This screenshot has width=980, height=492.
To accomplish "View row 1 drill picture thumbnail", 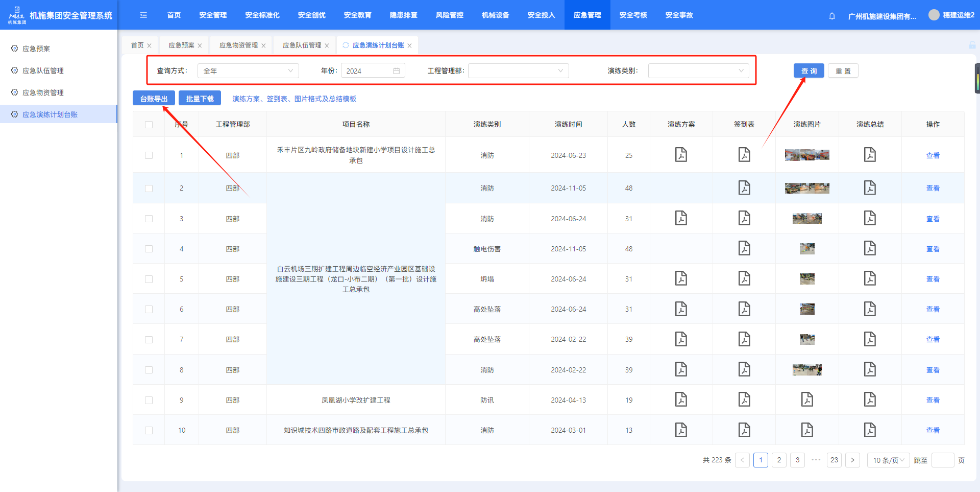I will pyautogui.click(x=807, y=155).
